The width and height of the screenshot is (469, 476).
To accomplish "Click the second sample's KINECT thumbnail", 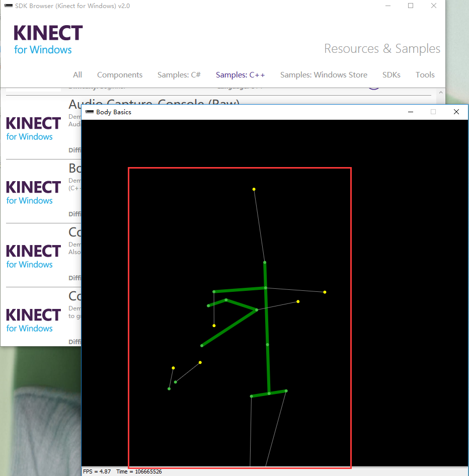I will pos(33,192).
